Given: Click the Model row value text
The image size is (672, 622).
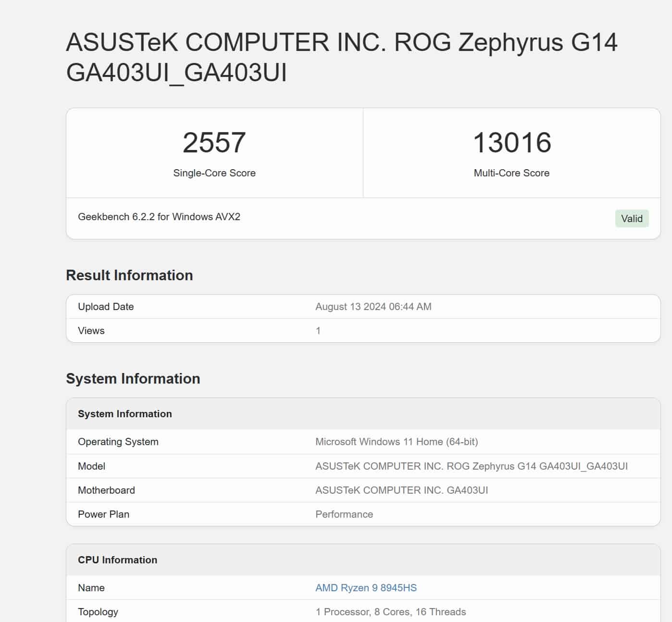Looking at the screenshot, I should tap(471, 466).
